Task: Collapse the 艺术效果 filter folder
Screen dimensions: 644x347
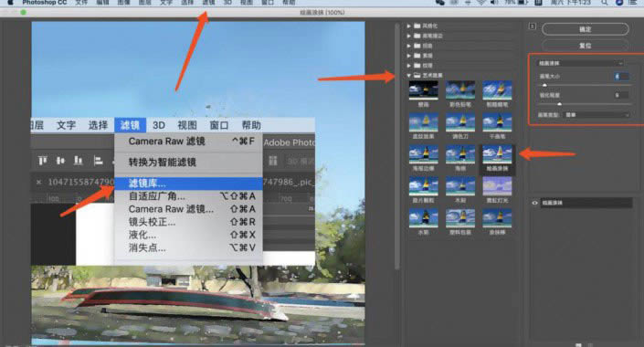Action: [409, 76]
